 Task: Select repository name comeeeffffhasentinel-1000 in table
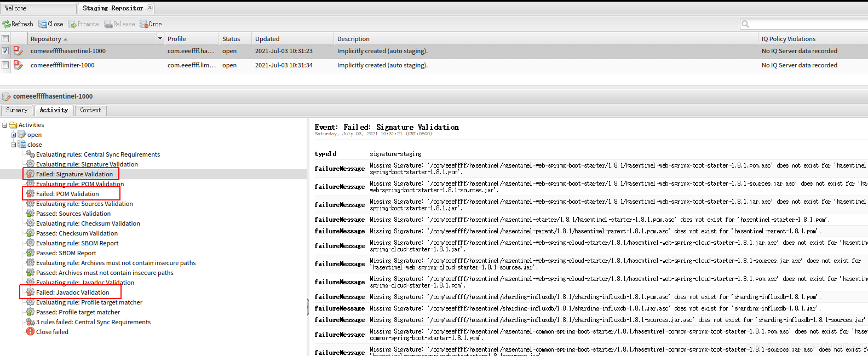coord(68,51)
